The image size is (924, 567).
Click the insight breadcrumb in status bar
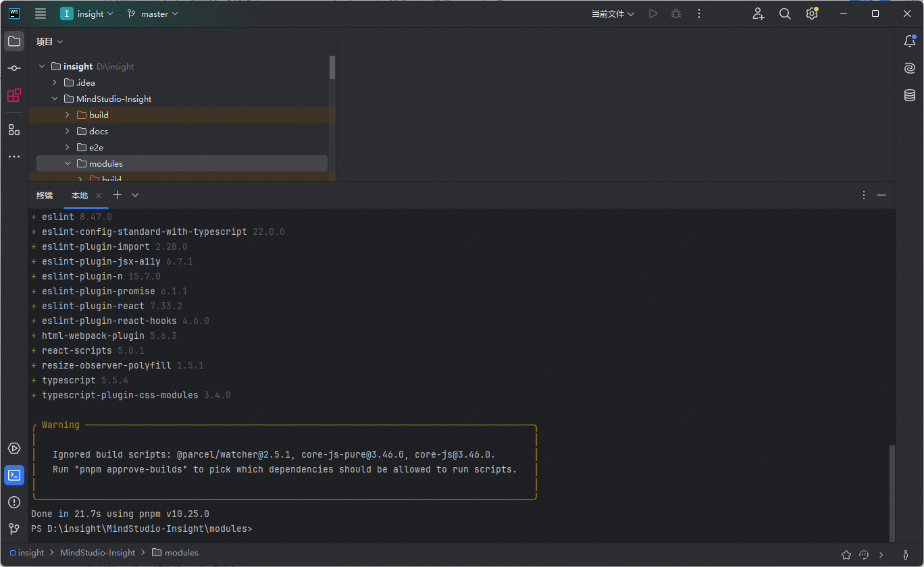click(27, 552)
